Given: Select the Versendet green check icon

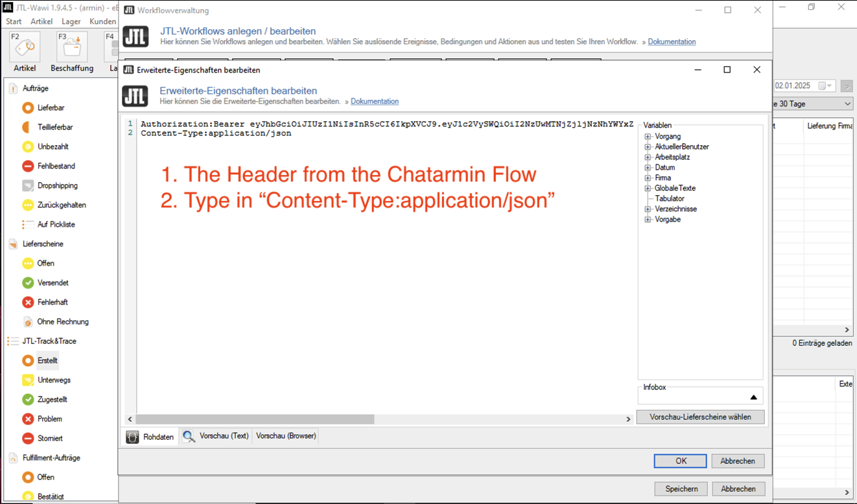Looking at the screenshot, I should tap(28, 282).
